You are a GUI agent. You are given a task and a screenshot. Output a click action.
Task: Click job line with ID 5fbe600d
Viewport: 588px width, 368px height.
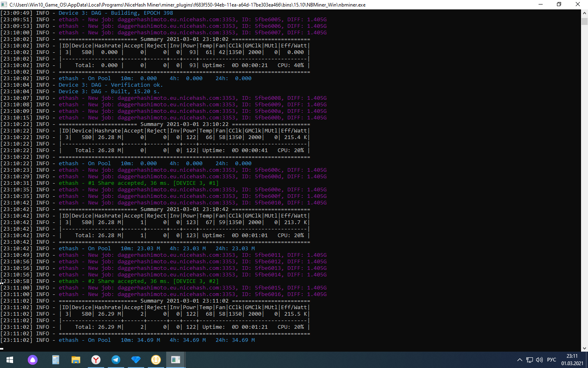point(193,177)
